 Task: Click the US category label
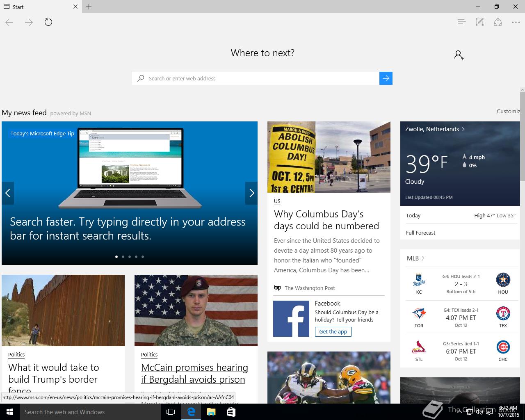click(277, 201)
